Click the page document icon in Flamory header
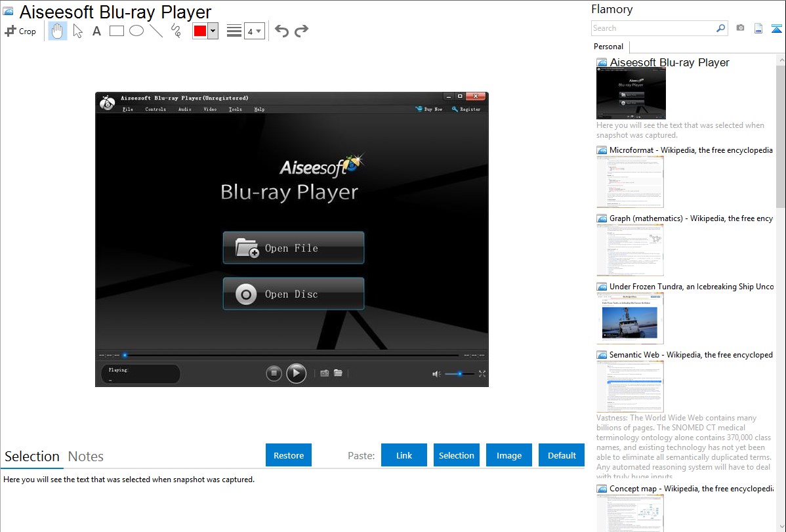The width and height of the screenshot is (786, 532). [x=758, y=28]
